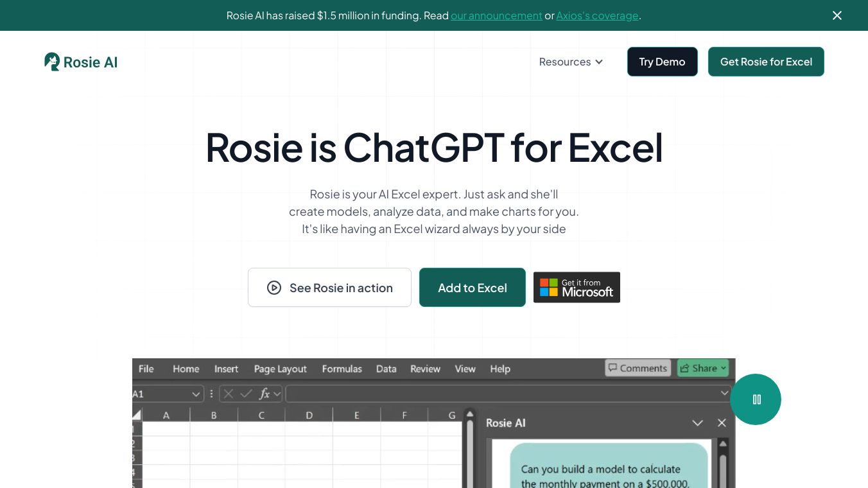Select the Review ribbon tab
The image size is (868, 488).
tap(425, 369)
